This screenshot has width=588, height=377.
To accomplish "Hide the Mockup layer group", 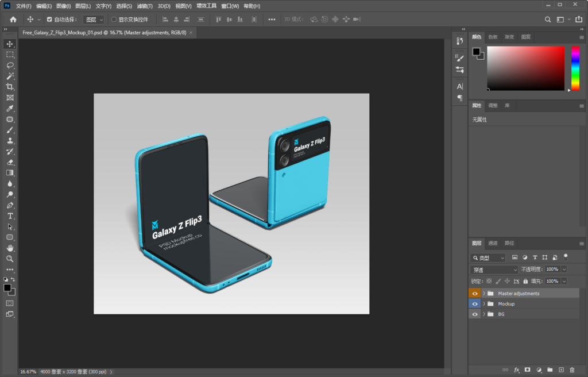I will (x=475, y=304).
